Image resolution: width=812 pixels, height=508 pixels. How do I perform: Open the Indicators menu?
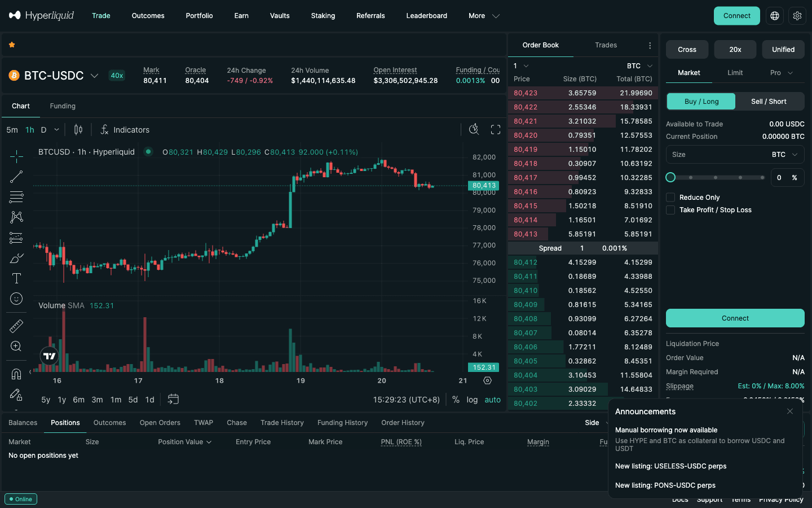click(125, 130)
